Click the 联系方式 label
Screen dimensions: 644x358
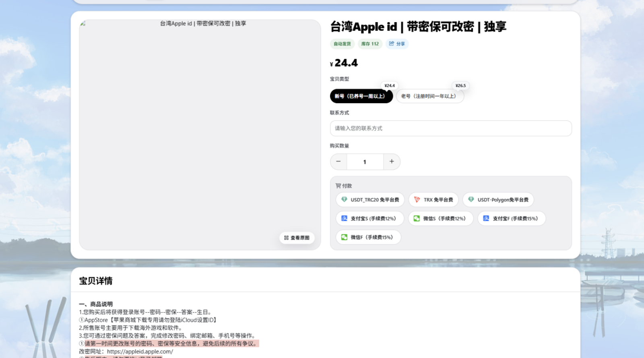click(x=340, y=113)
